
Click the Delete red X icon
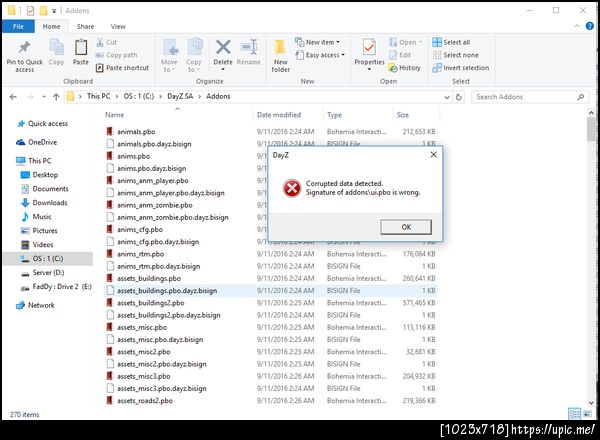click(223, 47)
